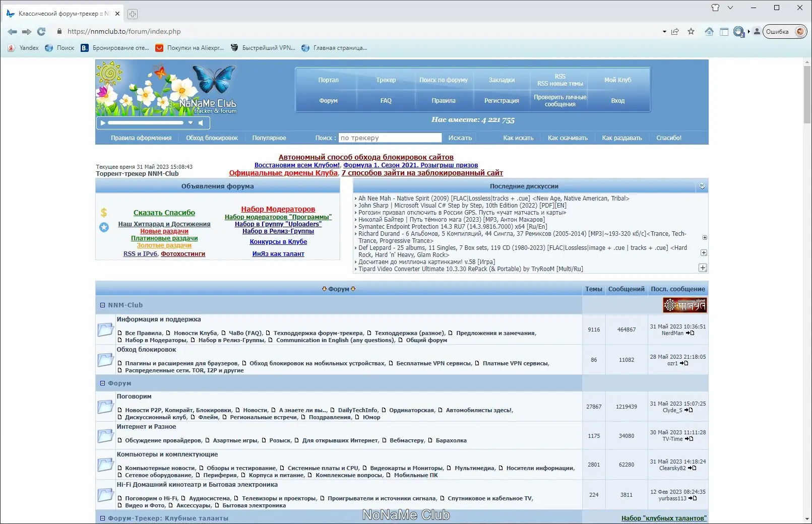Open a new tab with the plus button

(132, 14)
